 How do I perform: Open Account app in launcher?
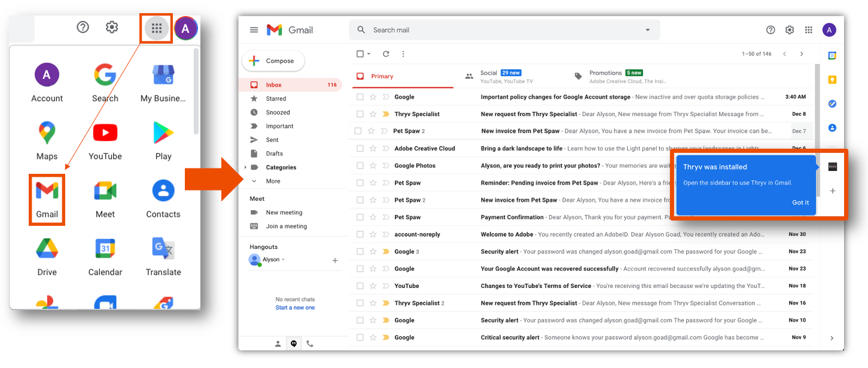pos(47,82)
